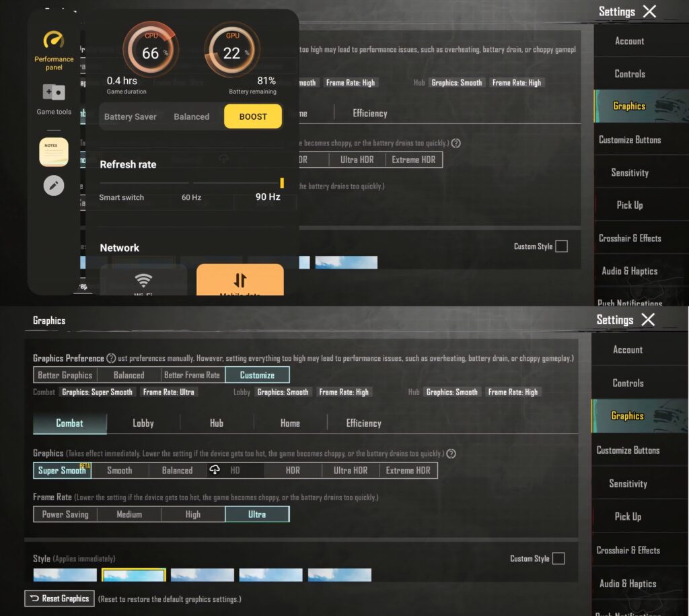Tick the Custom Style checkbox in lower screen
The height and width of the screenshot is (616, 689).
tap(558, 558)
